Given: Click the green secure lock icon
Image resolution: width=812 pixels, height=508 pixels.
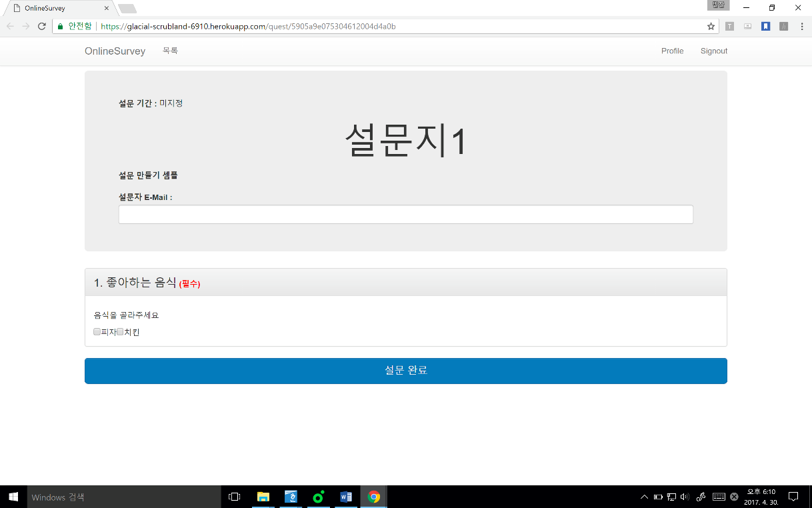Looking at the screenshot, I should coord(60,27).
